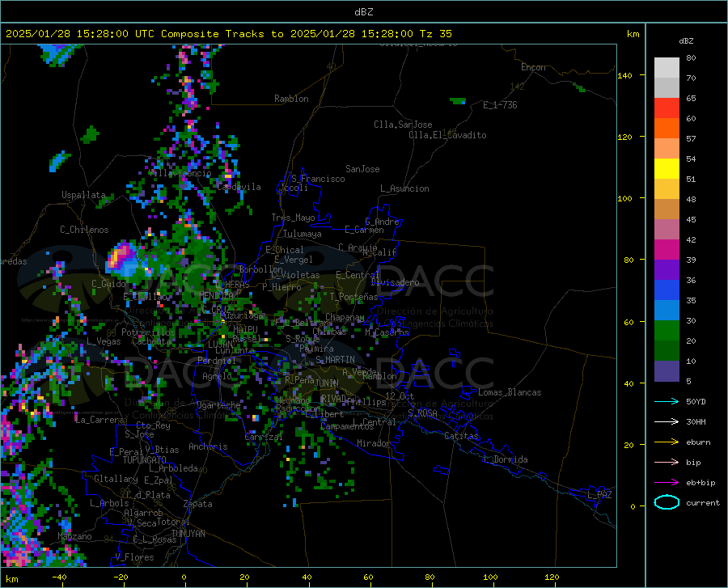Click the 'L_PAZ' map label

coord(599,495)
